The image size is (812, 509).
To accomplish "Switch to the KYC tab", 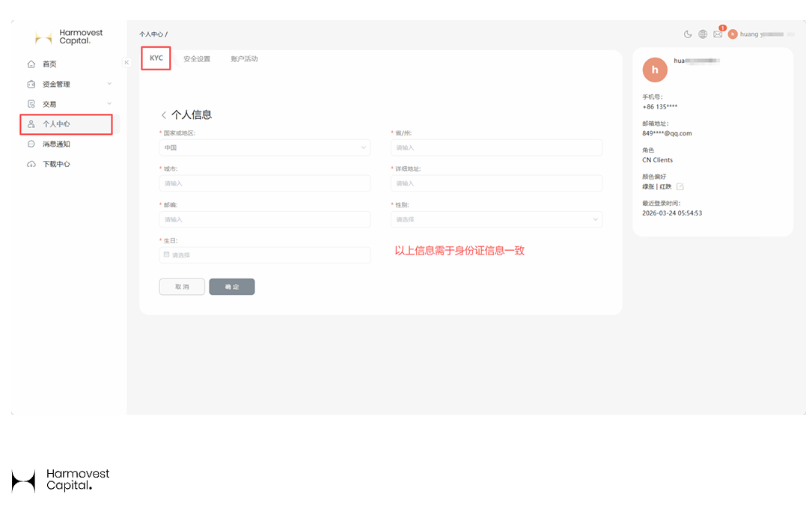I will pos(156,58).
